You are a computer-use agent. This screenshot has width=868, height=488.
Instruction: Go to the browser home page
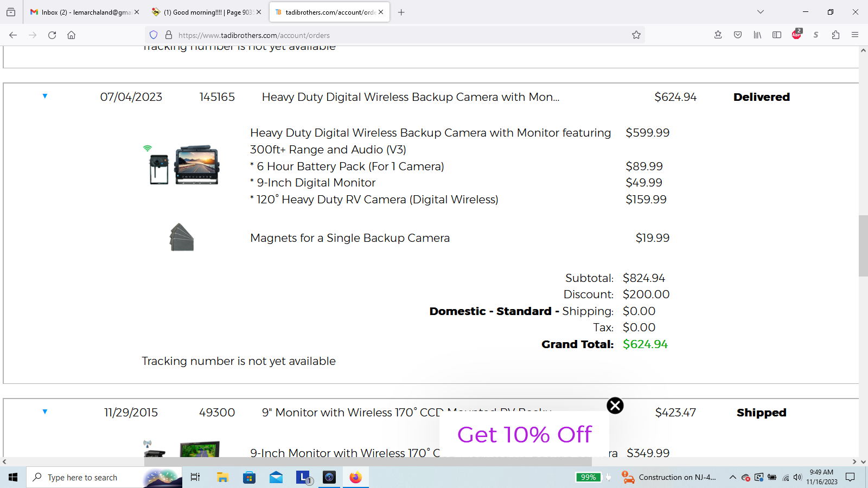71,35
